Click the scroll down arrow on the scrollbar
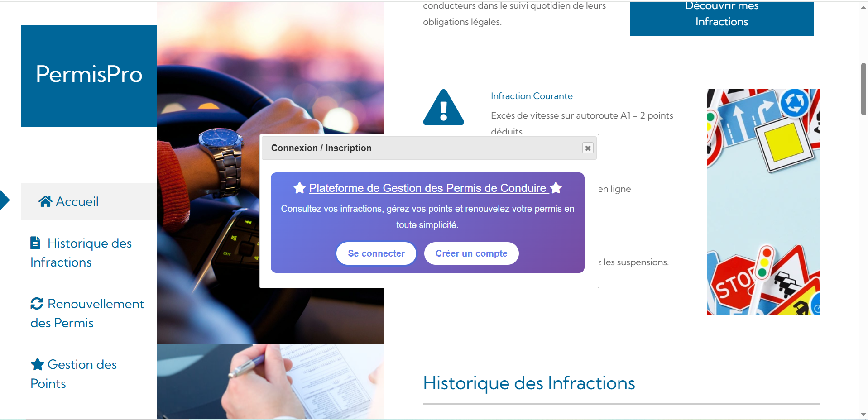 [x=863, y=414]
